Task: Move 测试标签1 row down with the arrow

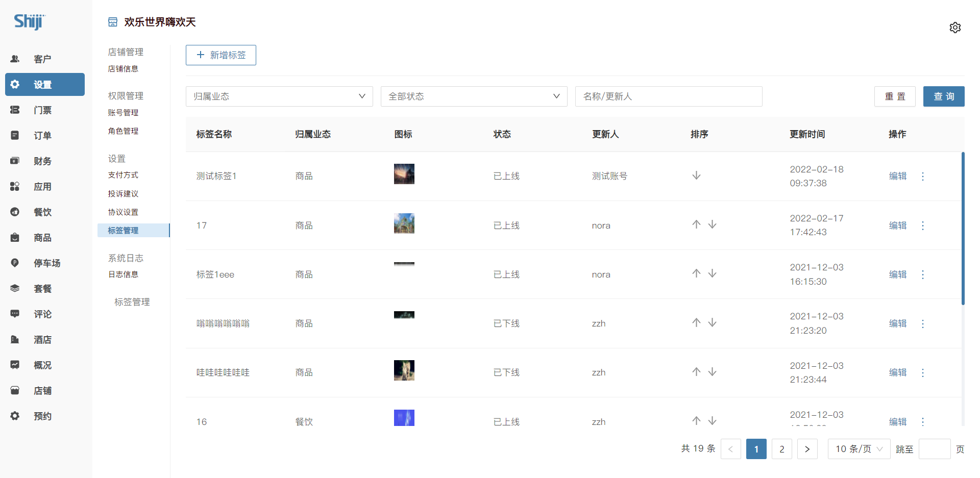Action: [696, 175]
